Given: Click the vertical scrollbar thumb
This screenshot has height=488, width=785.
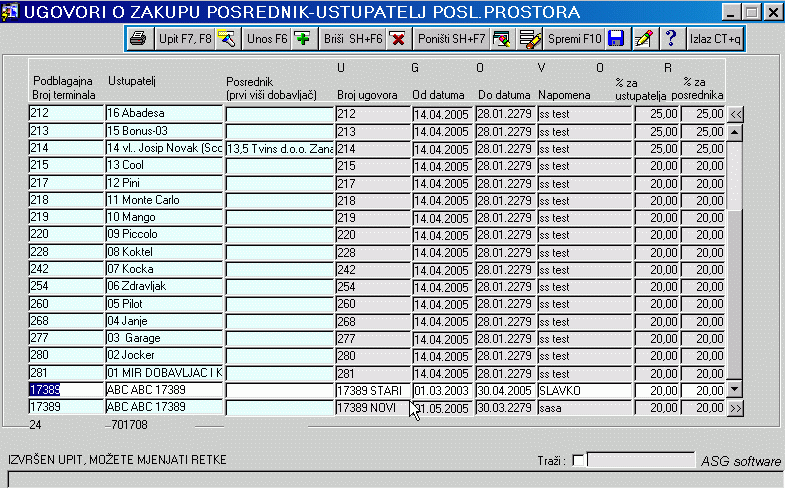Looking at the screenshot, I should pyautogui.click(x=734, y=295).
